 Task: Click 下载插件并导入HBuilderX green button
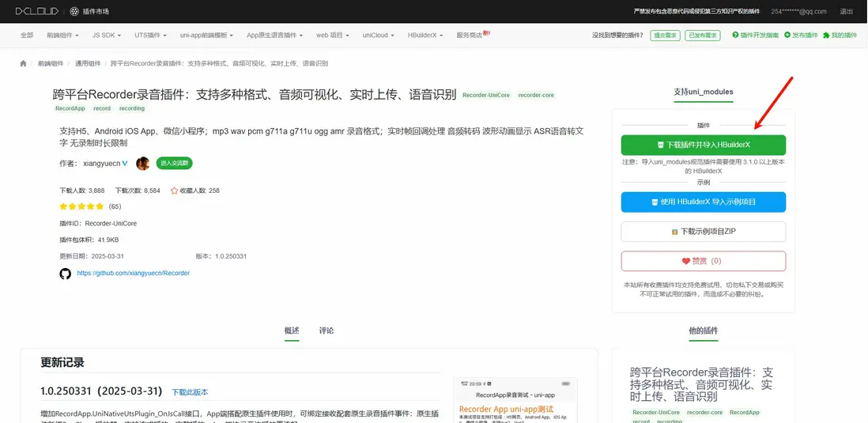point(703,145)
